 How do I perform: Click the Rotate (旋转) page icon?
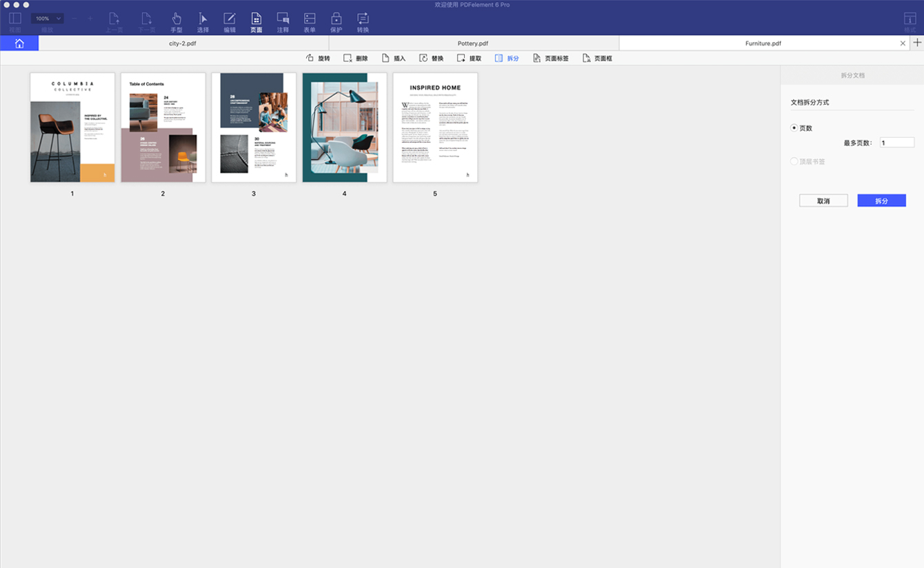pos(318,59)
